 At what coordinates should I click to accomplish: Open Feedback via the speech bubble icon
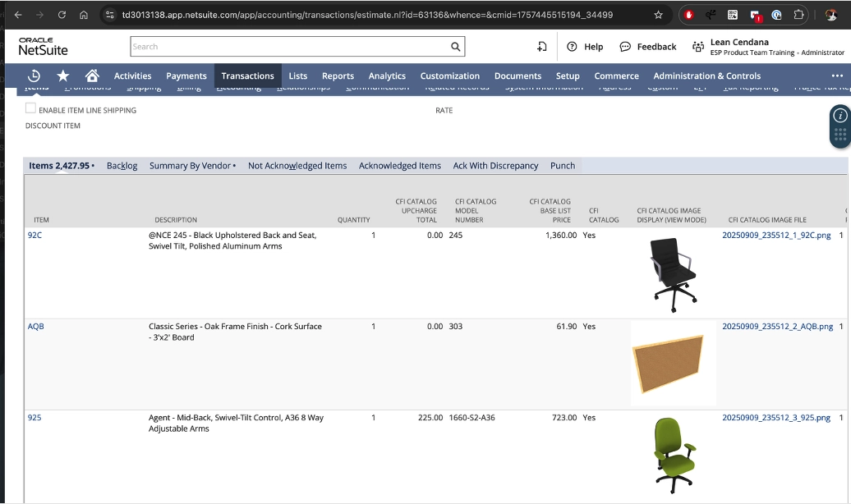coord(625,46)
